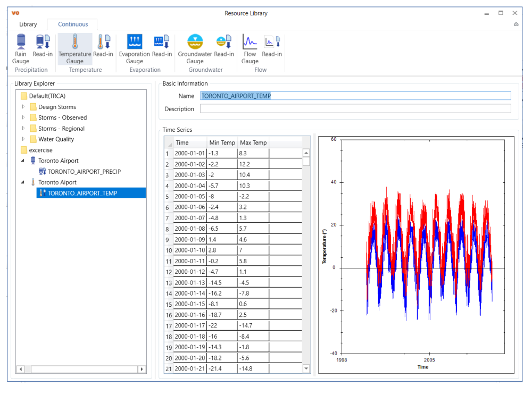Click the date cell 2000-01-21

[x=190, y=368]
